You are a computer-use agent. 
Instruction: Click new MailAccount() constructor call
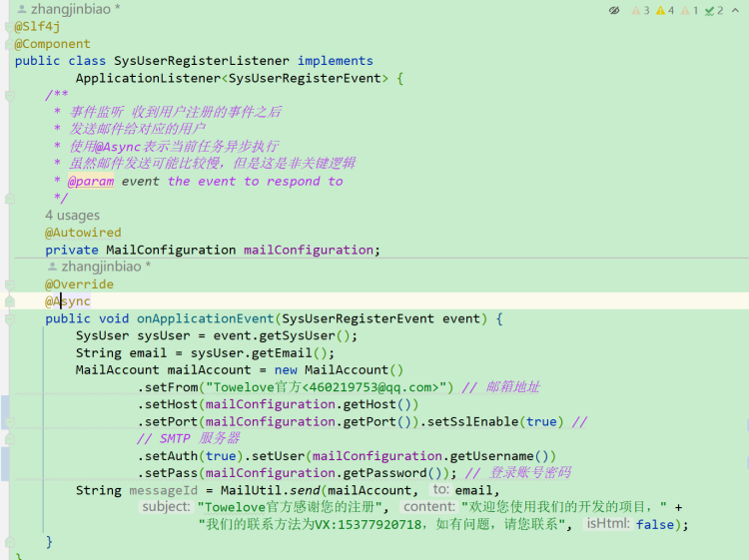(x=339, y=370)
